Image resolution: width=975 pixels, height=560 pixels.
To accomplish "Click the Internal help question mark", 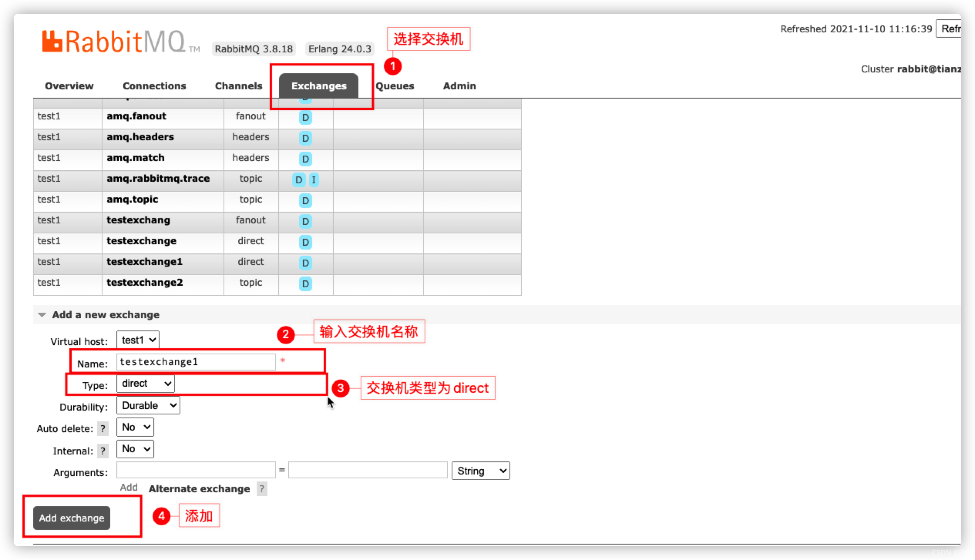I will 103,451.
